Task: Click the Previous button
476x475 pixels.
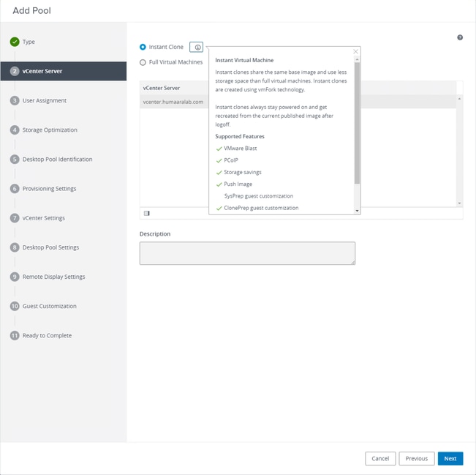Action: pyautogui.click(x=416, y=459)
